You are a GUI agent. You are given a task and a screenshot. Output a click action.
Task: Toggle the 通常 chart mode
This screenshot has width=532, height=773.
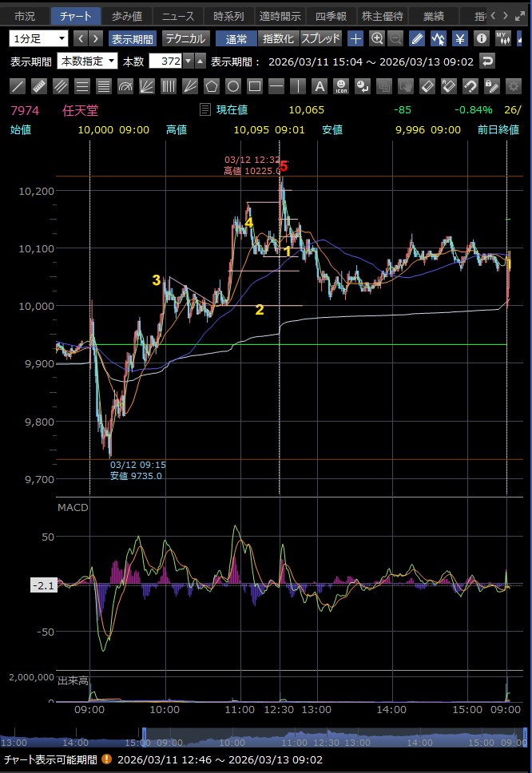[x=236, y=38]
